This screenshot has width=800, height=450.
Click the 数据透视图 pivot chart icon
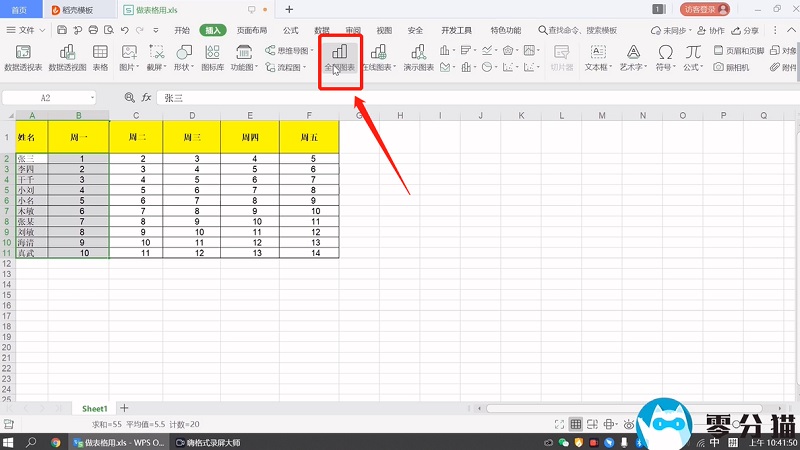(68, 57)
